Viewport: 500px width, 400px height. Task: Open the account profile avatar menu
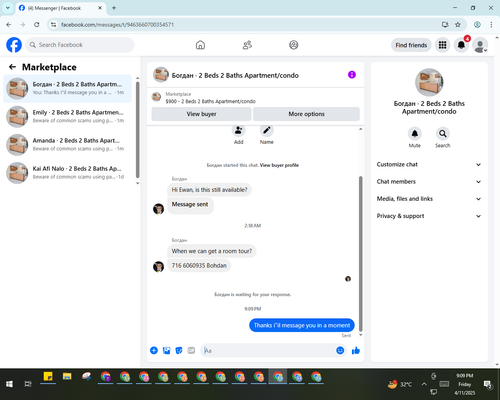click(x=480, y=45)
